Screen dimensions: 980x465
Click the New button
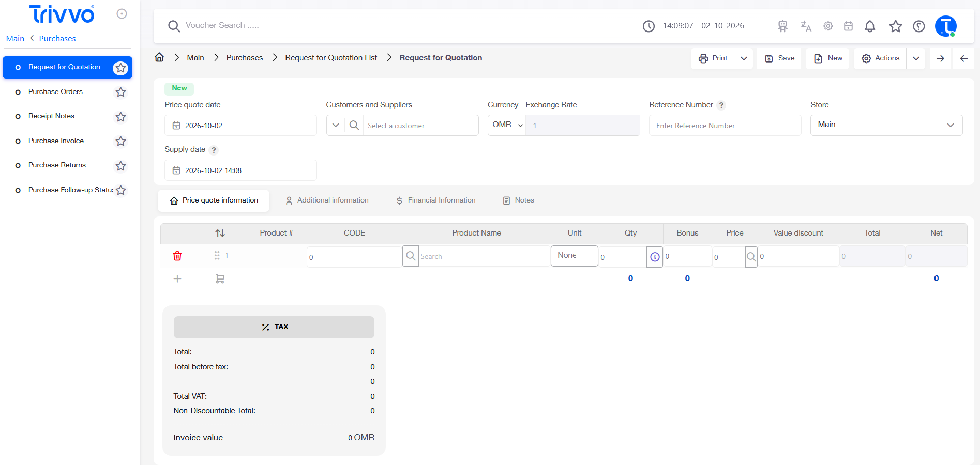(x=827, y=58)
